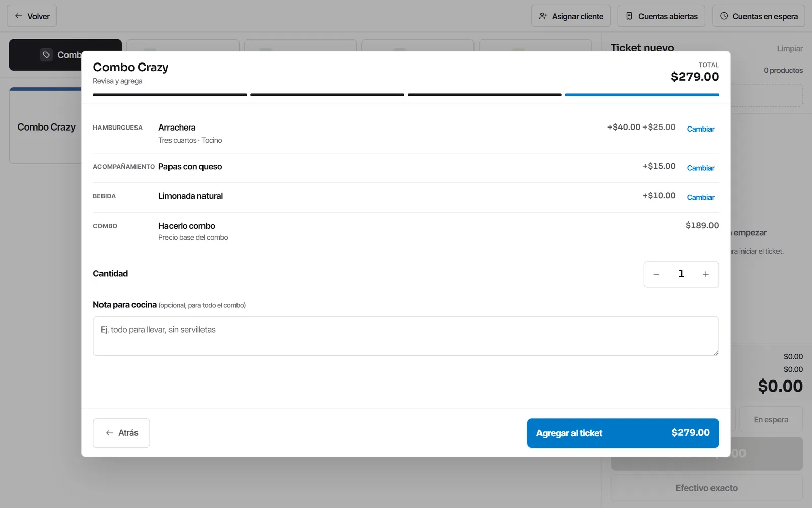Click the +$10.00 Limonada price

pos(659,196)
